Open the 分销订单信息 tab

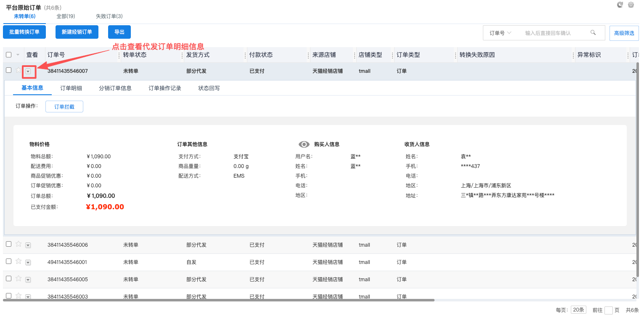click(115, 88)
